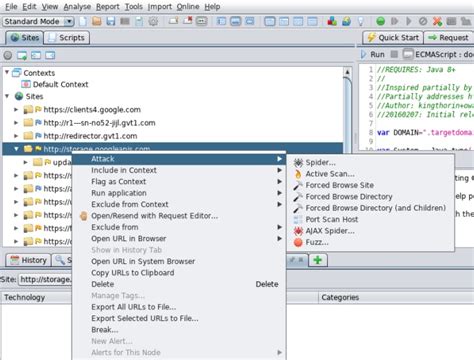
Task: Click the New Session toolbar icon
Action: click(x=83, y=21)
